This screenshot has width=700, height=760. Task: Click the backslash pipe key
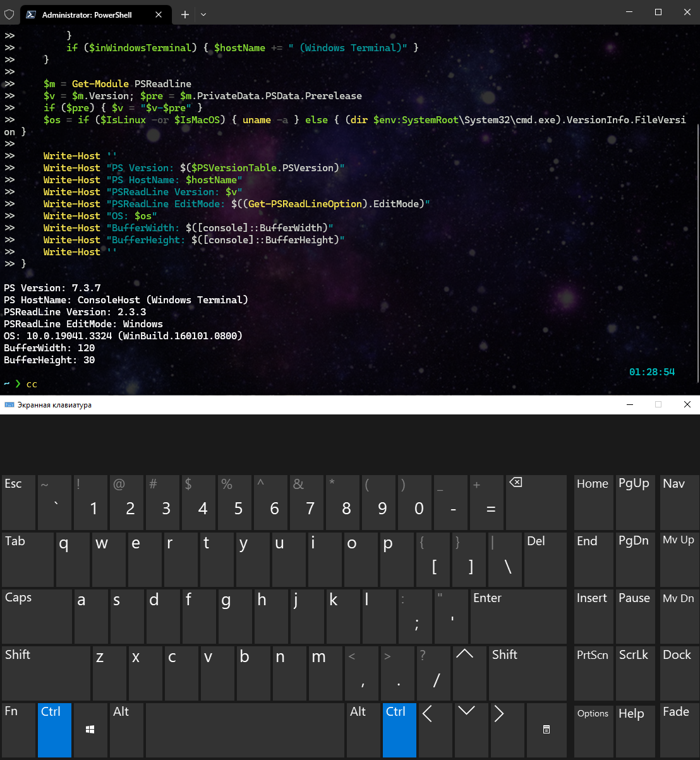tap(505, 559)
